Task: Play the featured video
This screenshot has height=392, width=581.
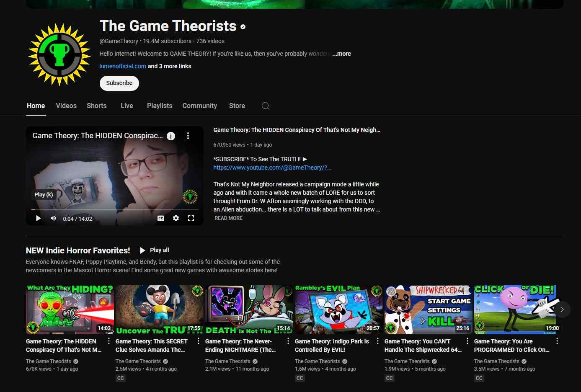Action: pos(39,218)
